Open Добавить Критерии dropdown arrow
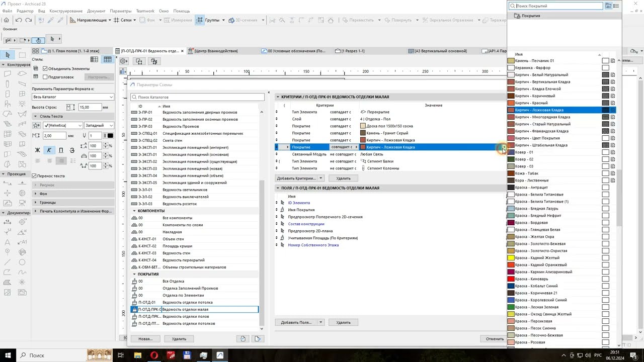 pos(321,178)
